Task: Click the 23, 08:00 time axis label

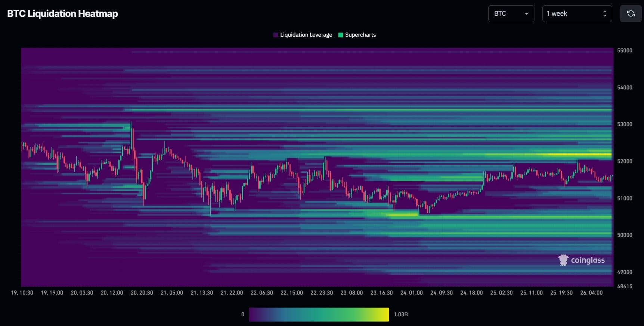Action: 352,293
